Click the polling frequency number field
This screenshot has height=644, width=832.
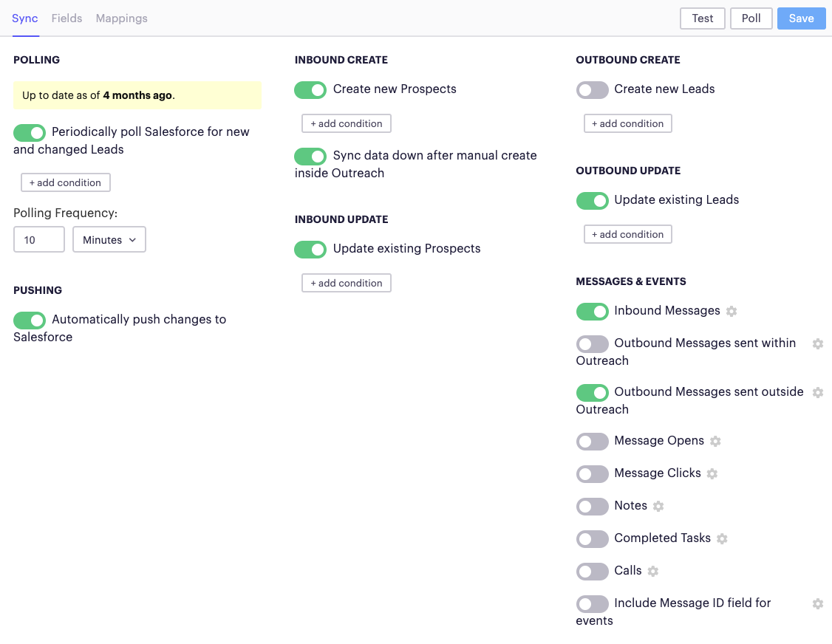tap(38, 239)
